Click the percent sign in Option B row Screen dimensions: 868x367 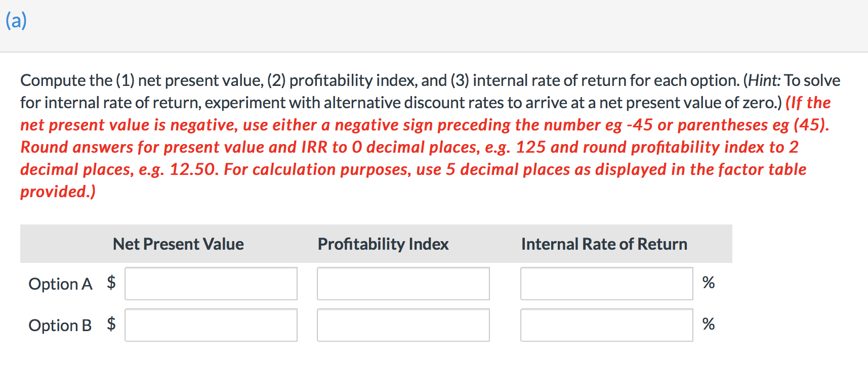point(709,324)
